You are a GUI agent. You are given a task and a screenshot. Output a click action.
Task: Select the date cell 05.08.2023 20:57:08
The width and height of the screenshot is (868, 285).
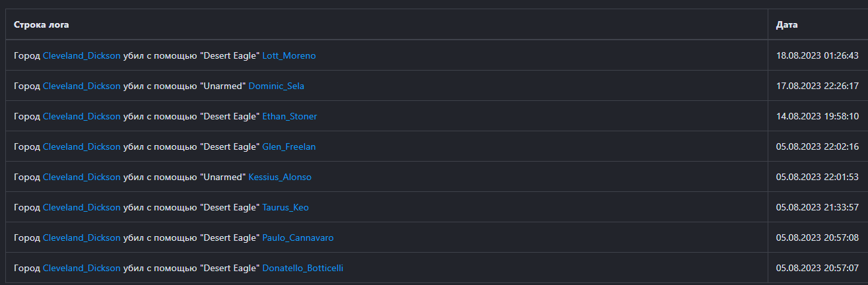pyautogui.click(x=817, y=238)
